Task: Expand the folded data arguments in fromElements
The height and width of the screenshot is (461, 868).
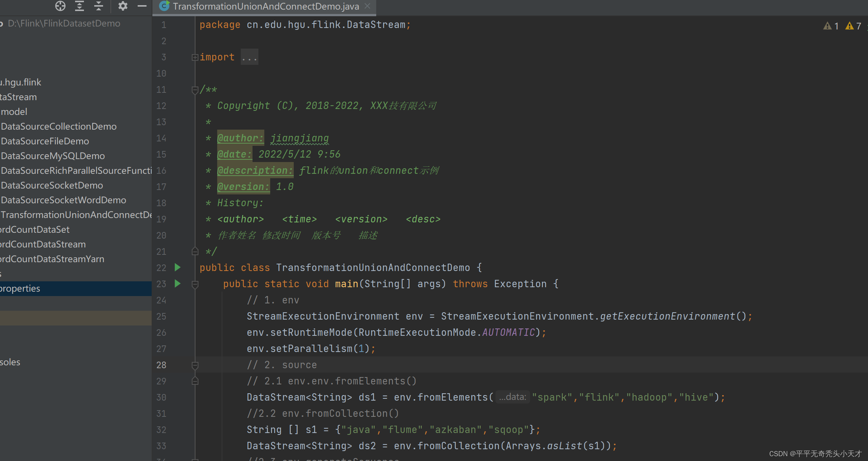Action: [512, 397]
